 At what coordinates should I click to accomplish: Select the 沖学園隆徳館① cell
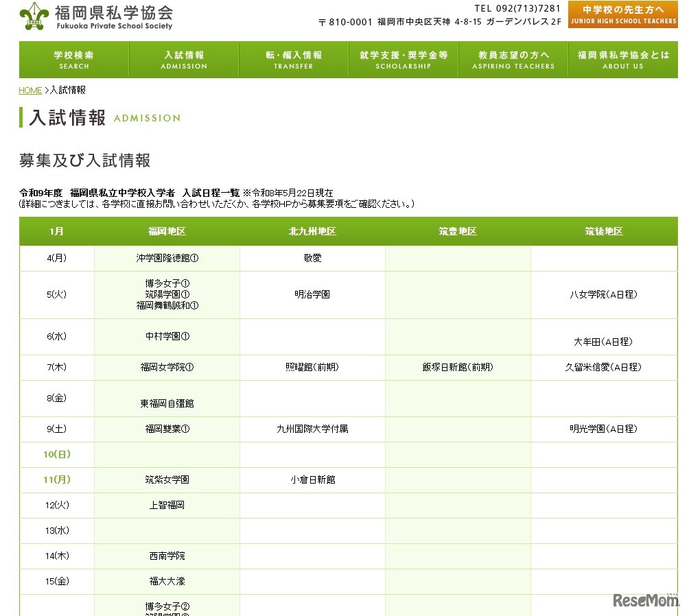pyautogui.click(x=167, y=259)
